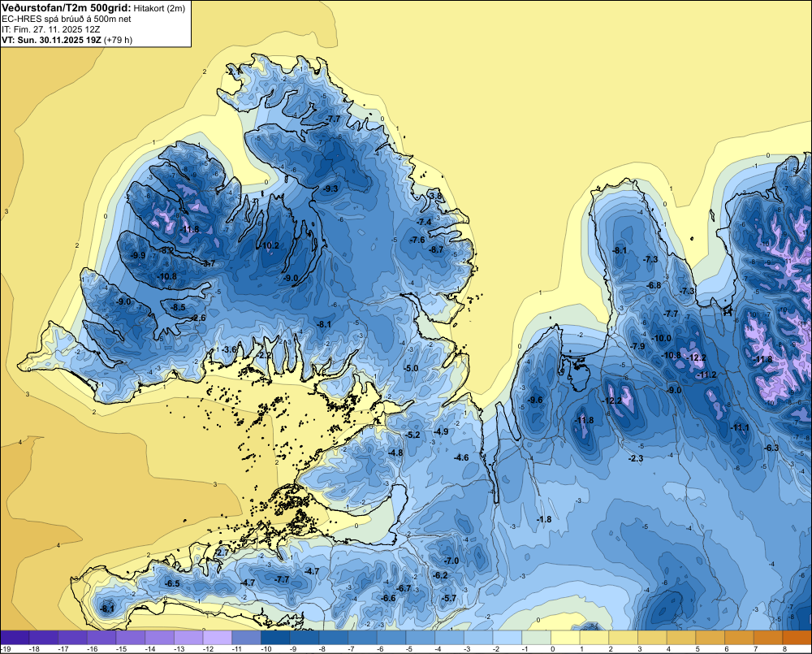Screen dimensions: 812x654
Task: Click the -9.9 temperature label
Action: pos(138,255)
